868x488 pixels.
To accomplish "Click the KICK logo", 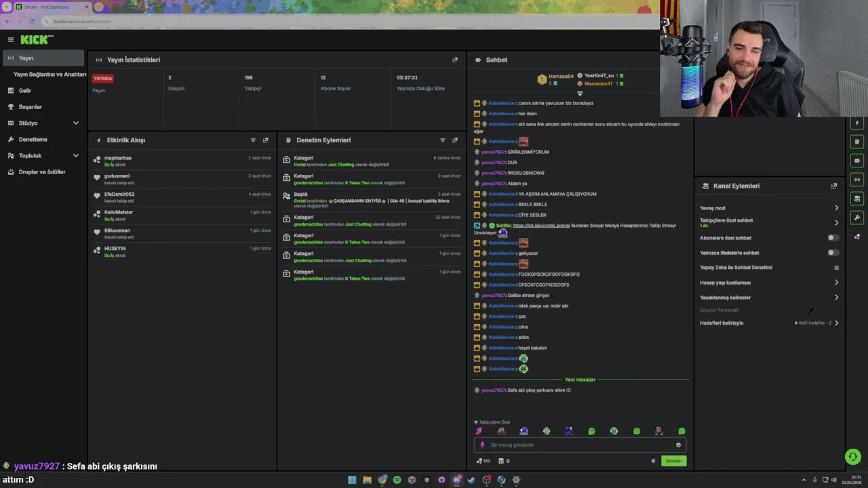I will (37, 40).
